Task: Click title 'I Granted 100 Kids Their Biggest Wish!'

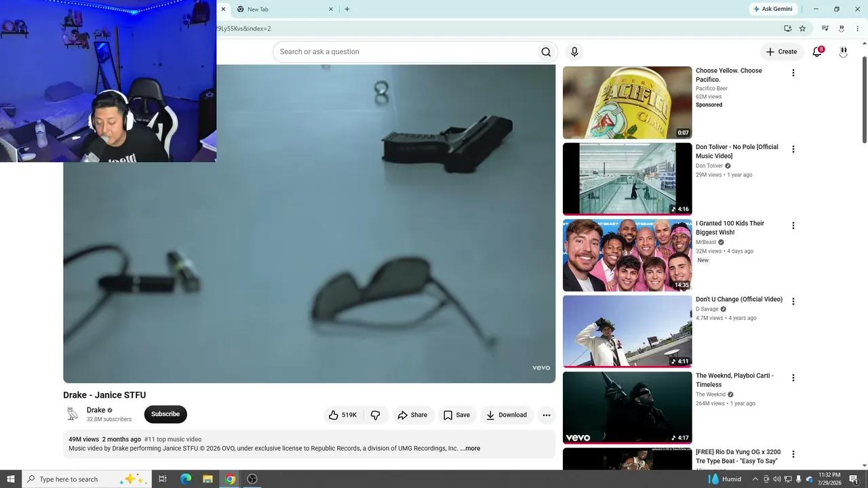Action: click(x=730, y=228)
